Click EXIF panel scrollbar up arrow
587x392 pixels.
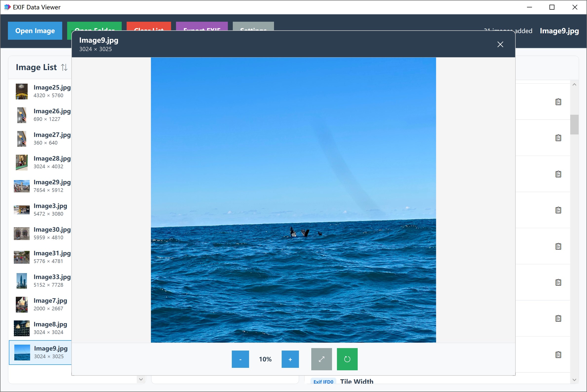[574, 85]
